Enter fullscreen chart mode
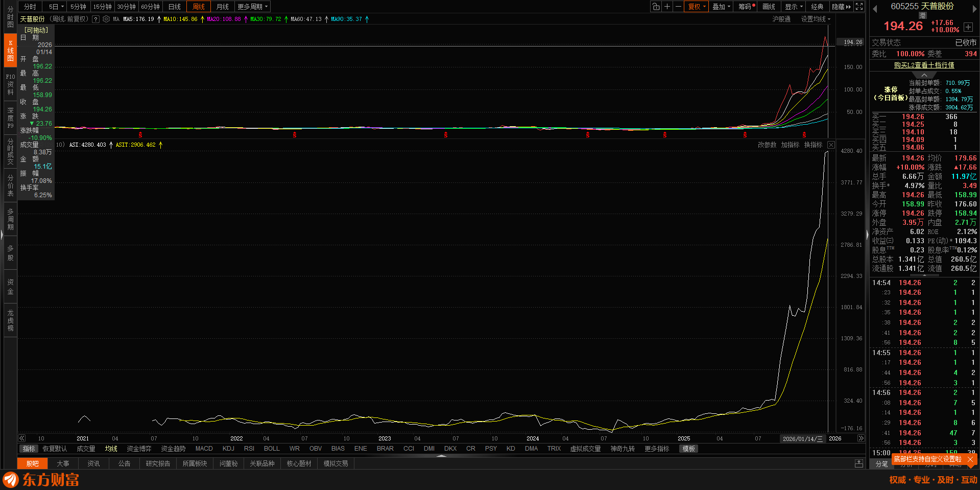 (x=859, y=7)
